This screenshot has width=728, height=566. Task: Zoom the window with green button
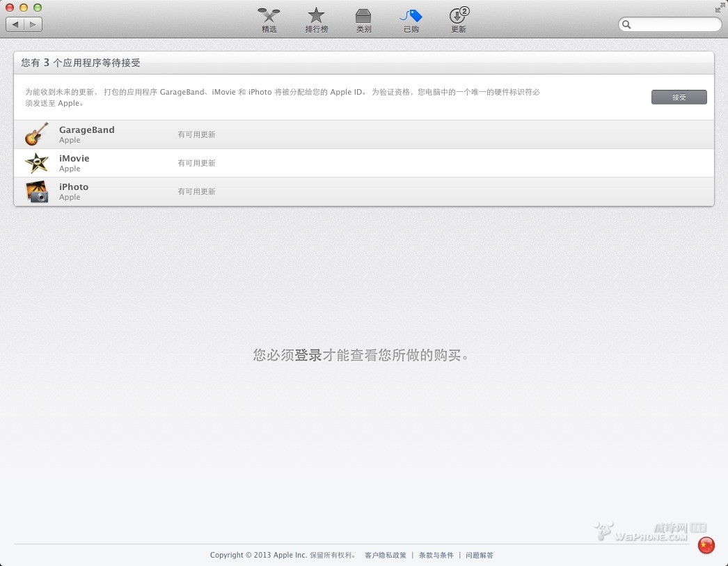tap(38, 8)
